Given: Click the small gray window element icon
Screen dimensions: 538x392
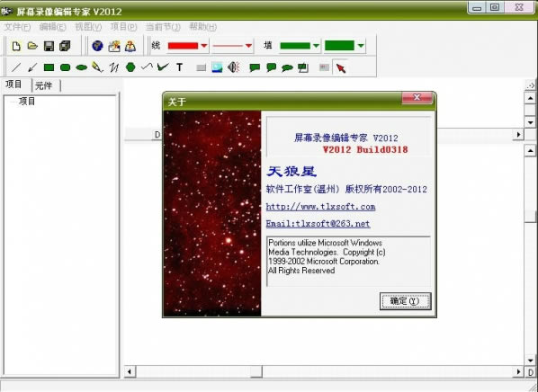Looking at the screenshot, I should tap(324, 67).
